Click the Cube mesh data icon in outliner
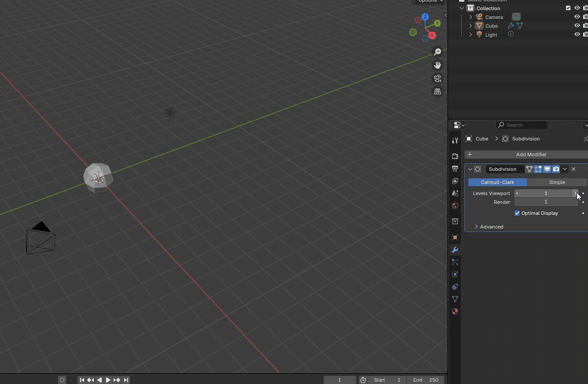Image resolution: width=588 pixels, height=384 pixels. pos(520,26)
